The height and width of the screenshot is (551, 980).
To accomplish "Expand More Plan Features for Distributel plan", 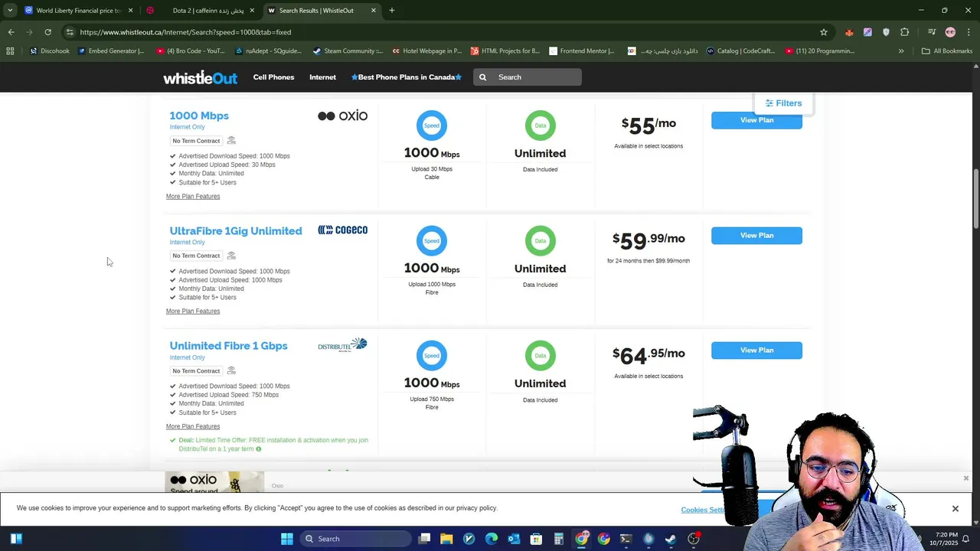I will [193, 426].
